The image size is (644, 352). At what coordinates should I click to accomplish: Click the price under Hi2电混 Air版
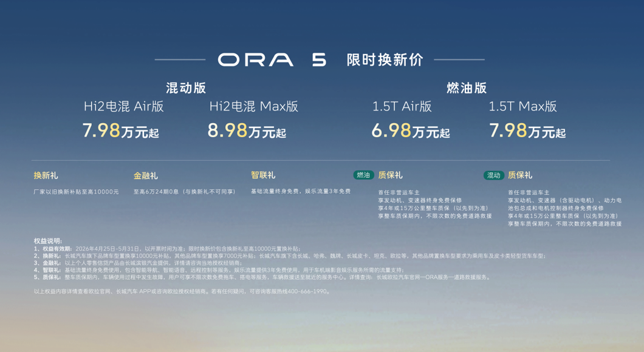tap(120, 131)
